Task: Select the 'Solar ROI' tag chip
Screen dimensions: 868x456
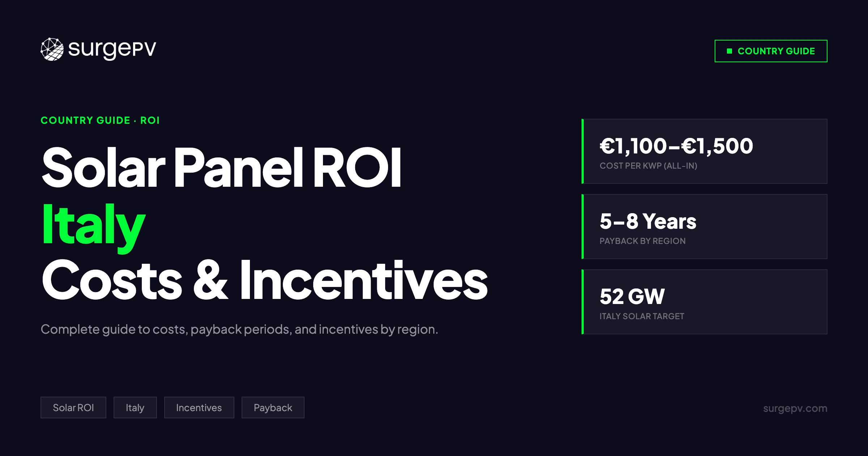Action: [73, 408]
